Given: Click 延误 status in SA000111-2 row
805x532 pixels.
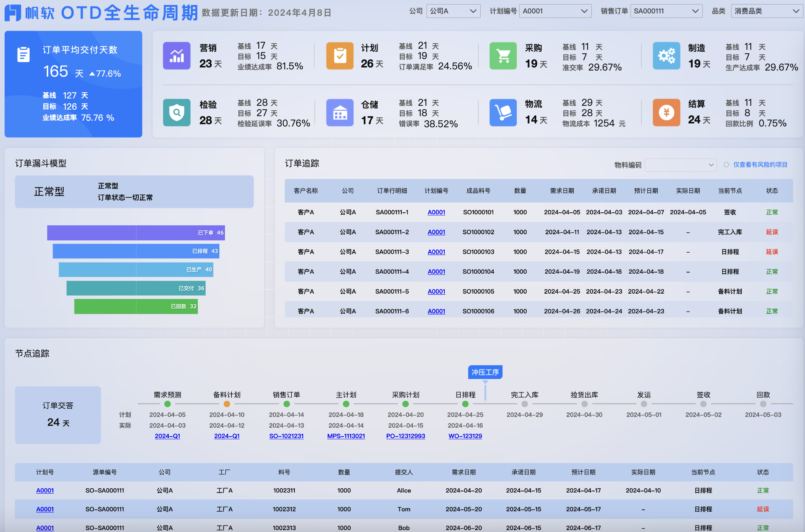Looking at the screenshot, I should (x=772, y=232).
